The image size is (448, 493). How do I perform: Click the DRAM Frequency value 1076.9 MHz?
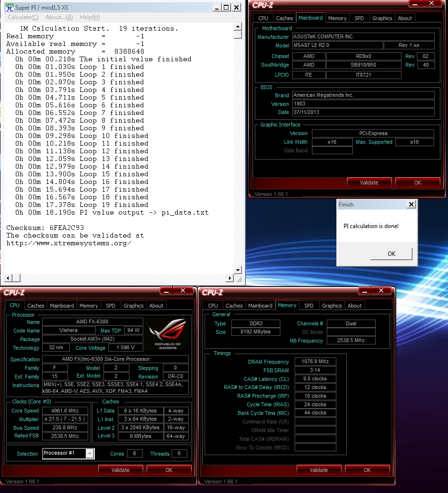pos(315,362)
